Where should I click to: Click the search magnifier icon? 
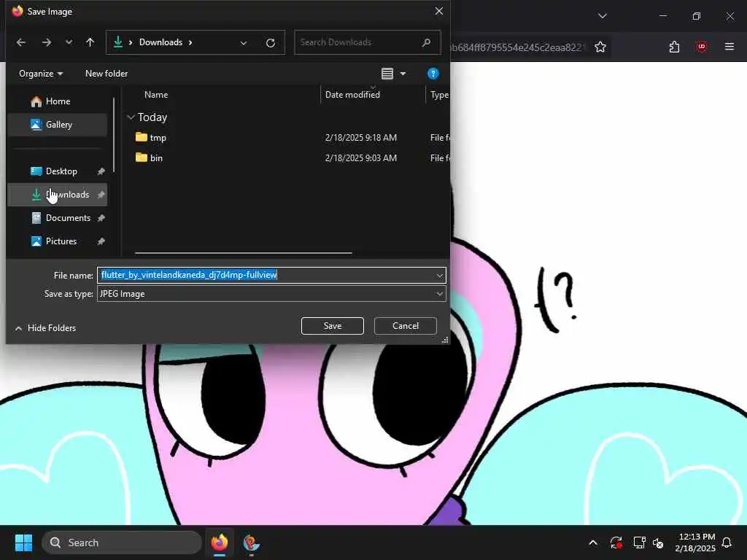(x=426, y=42)
